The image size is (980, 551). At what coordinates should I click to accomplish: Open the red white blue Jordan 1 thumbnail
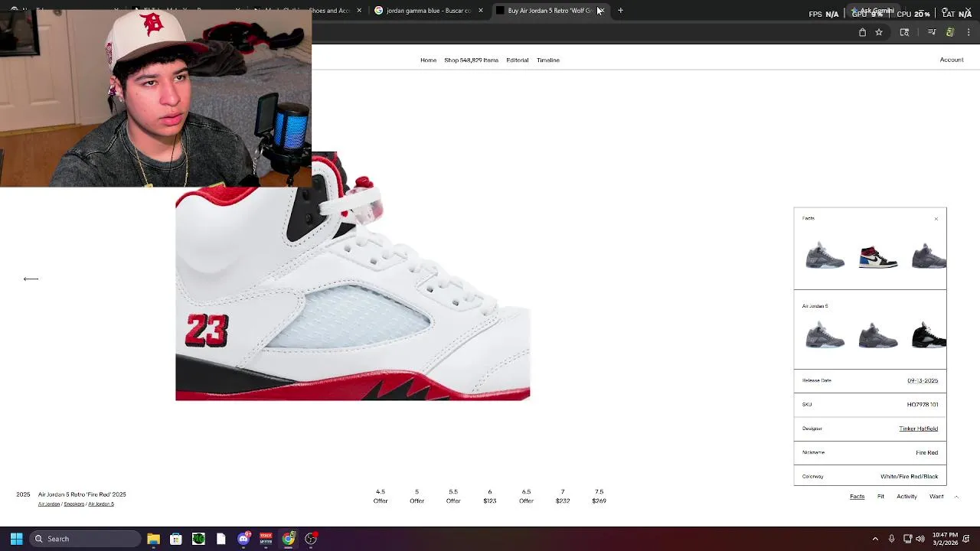tap(878, 257)
